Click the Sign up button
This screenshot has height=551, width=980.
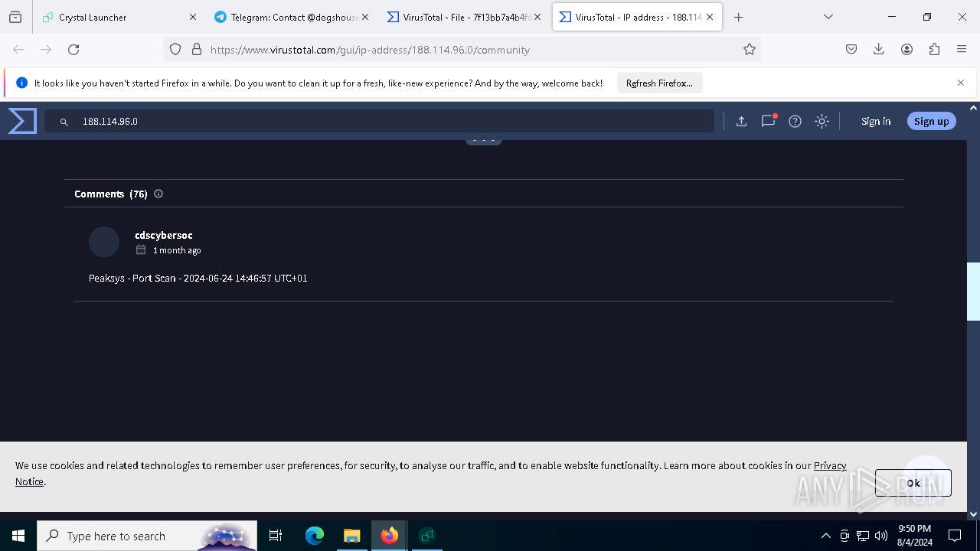(931, 121)
